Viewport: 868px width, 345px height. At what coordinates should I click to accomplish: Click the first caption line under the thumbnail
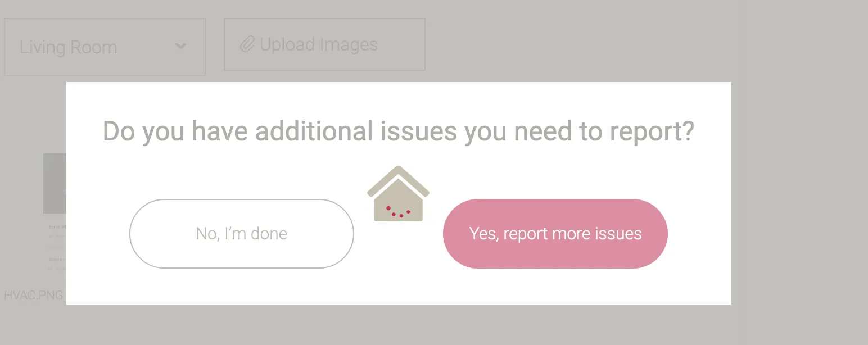57,227
